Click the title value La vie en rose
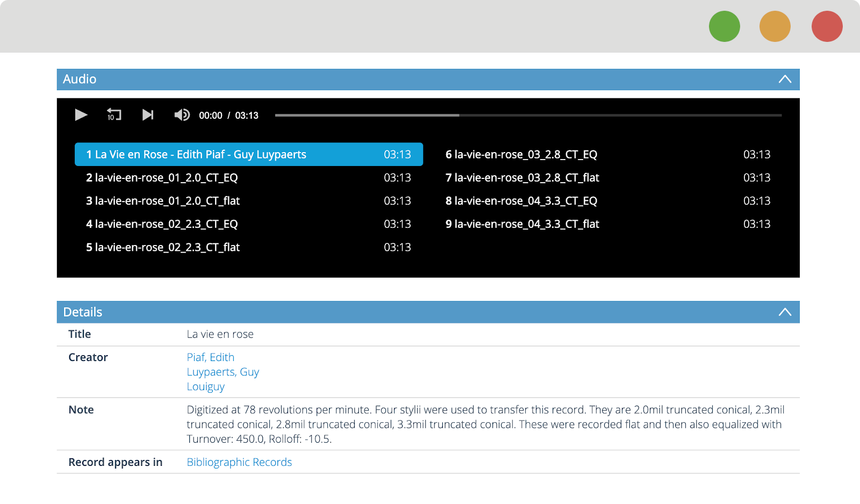 click(220, 334)
